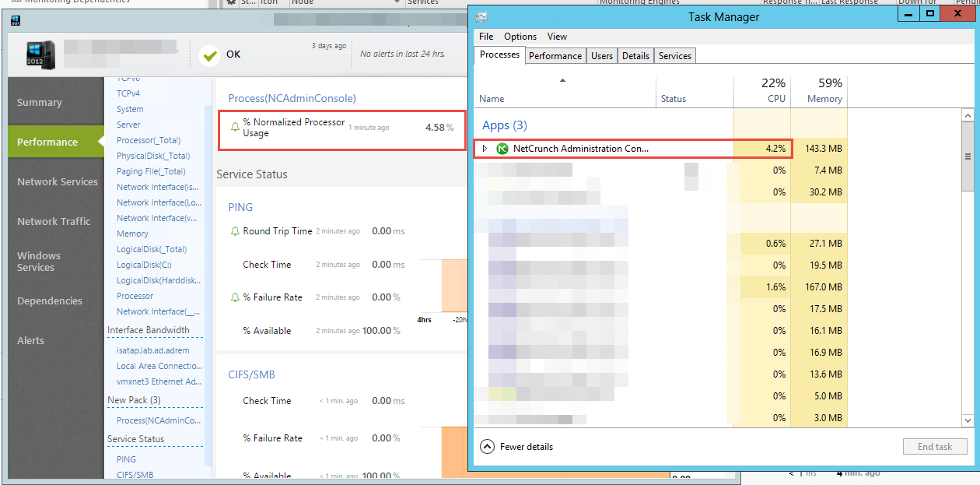Click the Task Manager vertical scrollbar thumb
This screenshot has height=485, width=980.
coord(968,156)
